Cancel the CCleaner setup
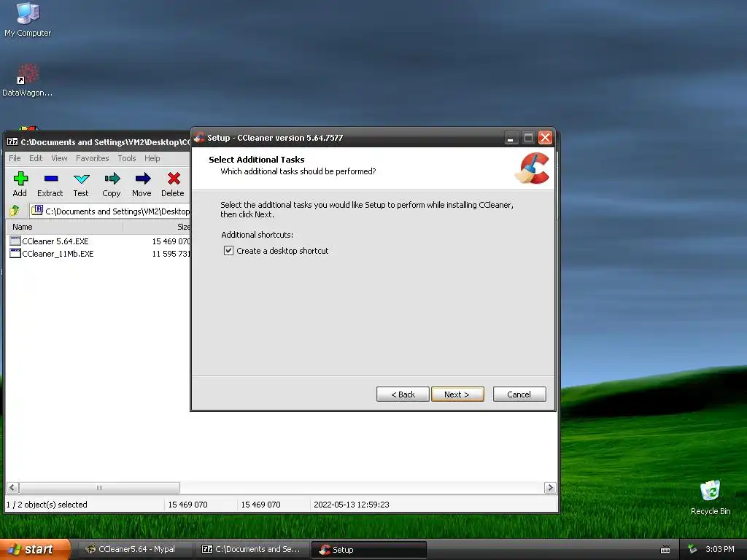The width and height of the screenshot is (747, 560). [x=519, y=394]
